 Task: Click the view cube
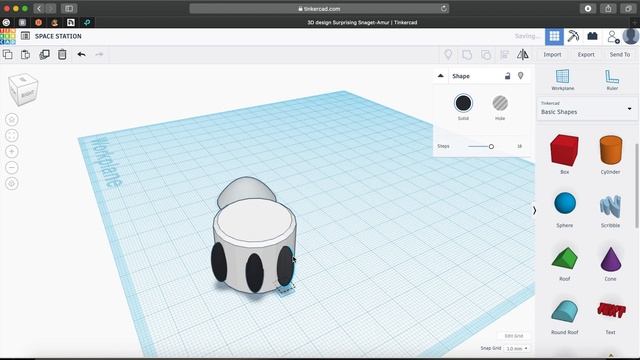tap(23, 89)
